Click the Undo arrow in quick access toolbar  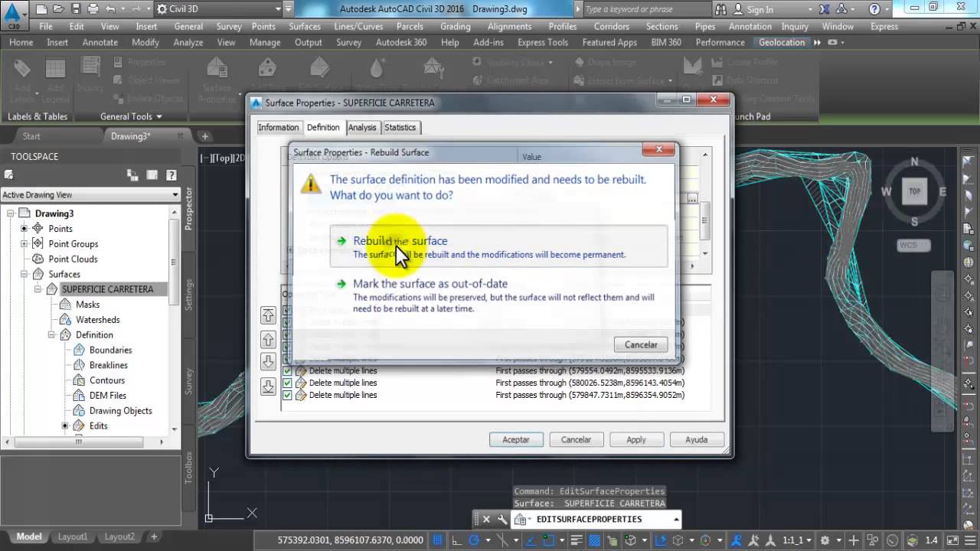110,9
